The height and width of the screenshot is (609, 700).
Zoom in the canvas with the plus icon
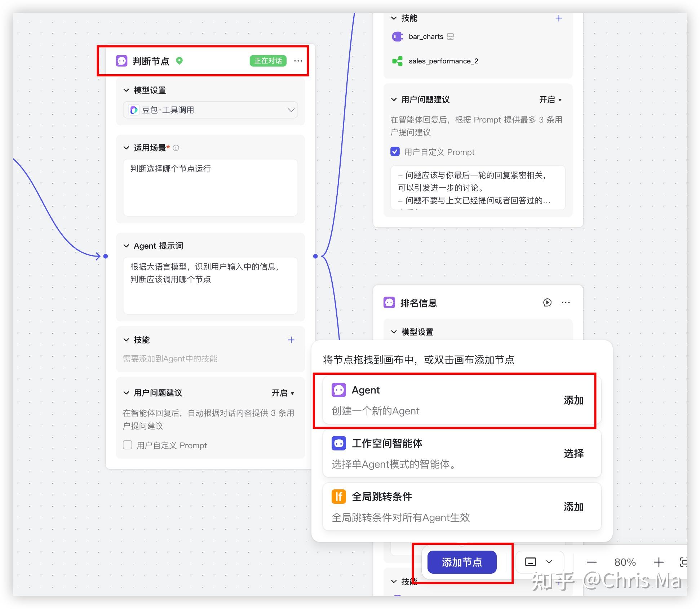659,562
